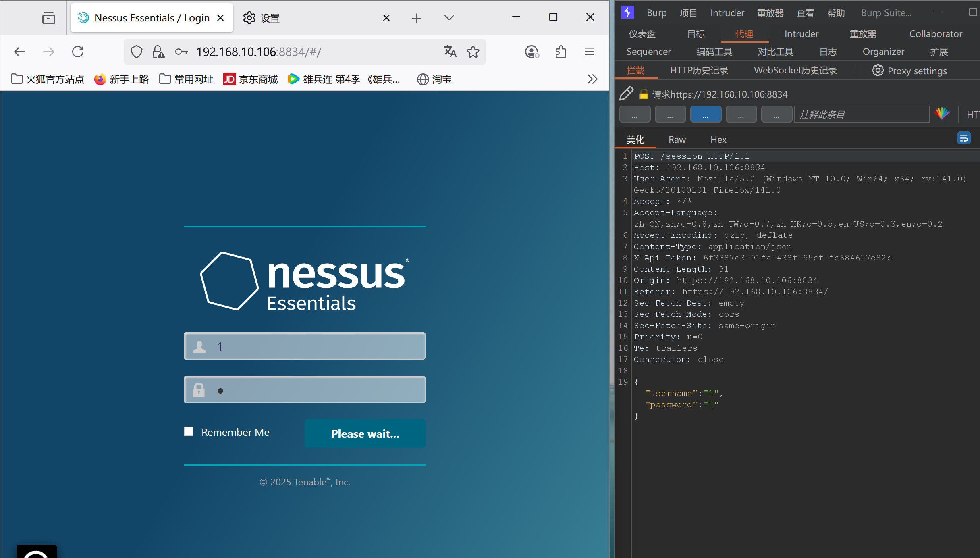Open a new tab with the plus icon
The width and height of the screenshot is (980, 558).
[x=417, y=18]
